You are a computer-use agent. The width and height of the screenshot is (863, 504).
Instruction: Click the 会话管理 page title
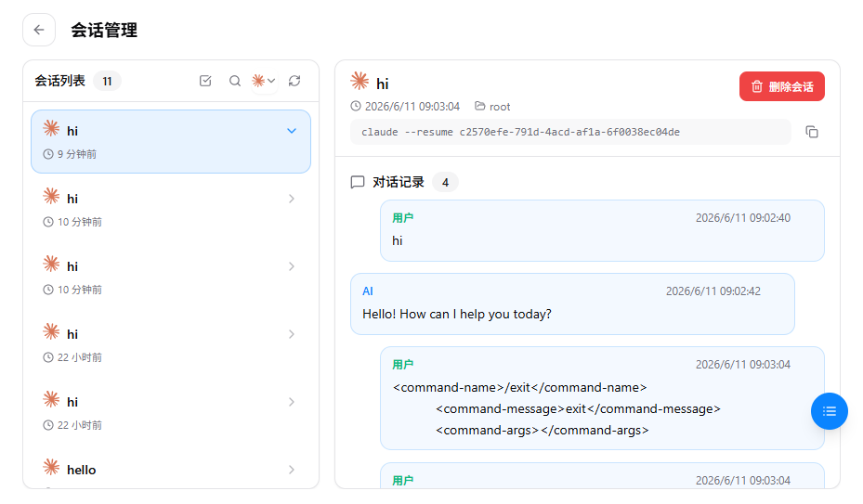point(104,30)
